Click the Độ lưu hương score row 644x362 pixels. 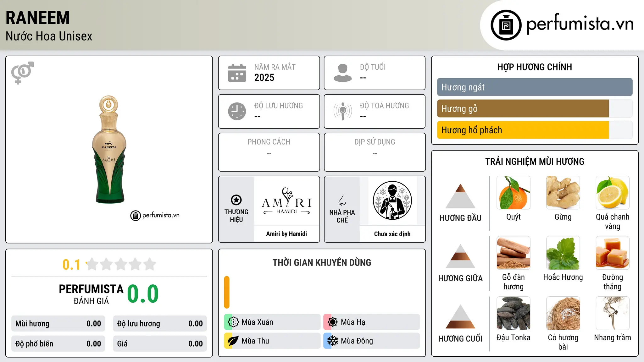(x=160, y=324)
